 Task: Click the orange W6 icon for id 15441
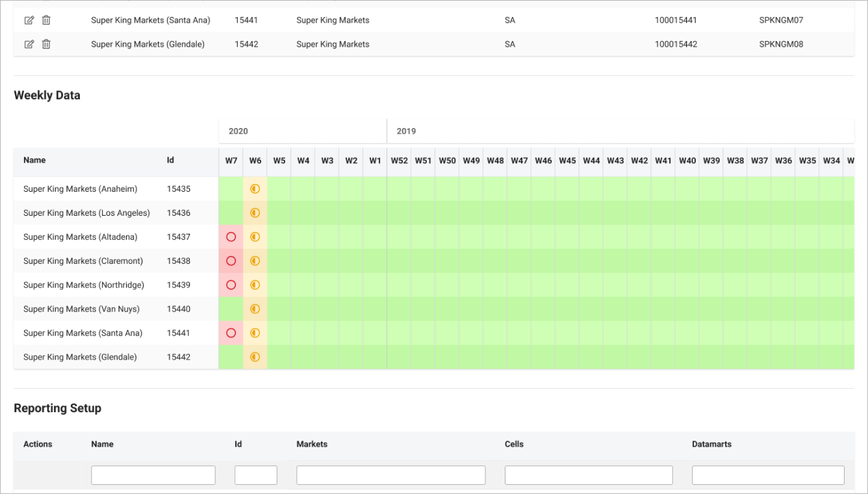point(255,333)
